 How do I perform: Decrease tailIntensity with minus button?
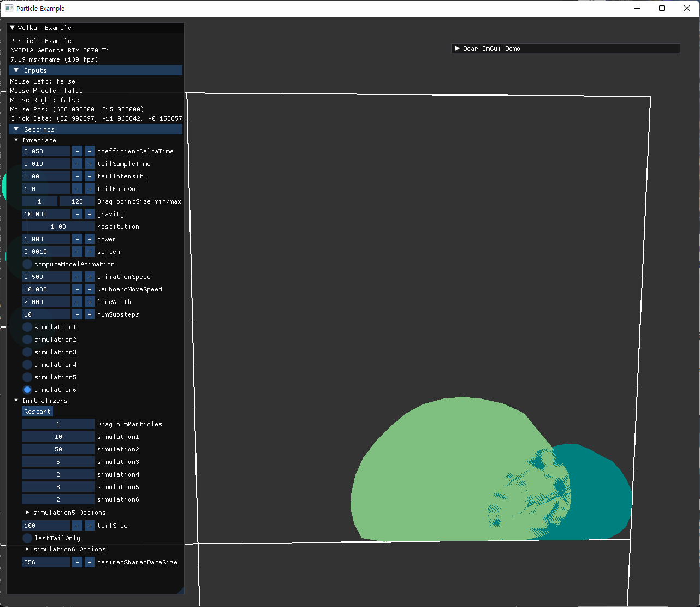pyautogui.click(x=77, y=176)
